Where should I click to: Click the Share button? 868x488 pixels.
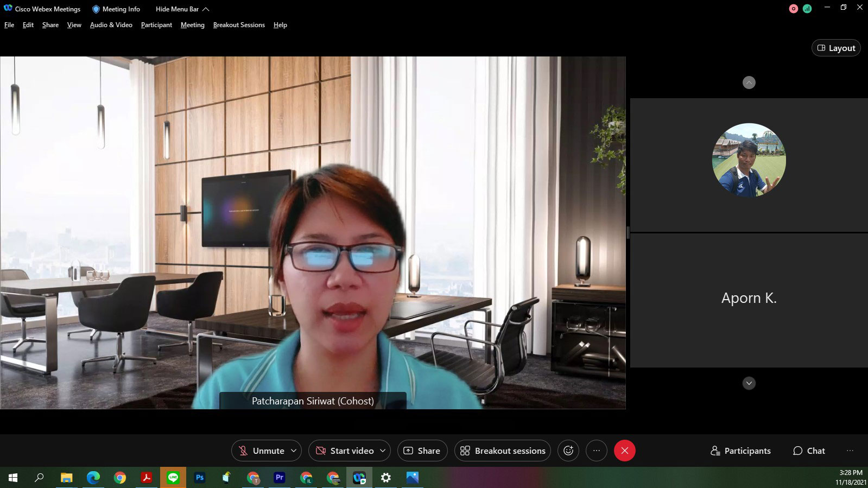pyautogui.click(x=422, y=451)
